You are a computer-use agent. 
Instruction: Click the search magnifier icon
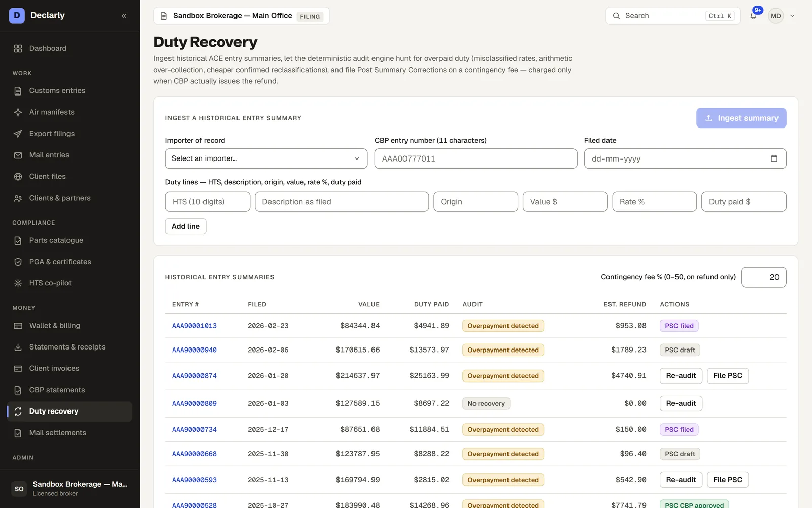[x=616, y=16]
